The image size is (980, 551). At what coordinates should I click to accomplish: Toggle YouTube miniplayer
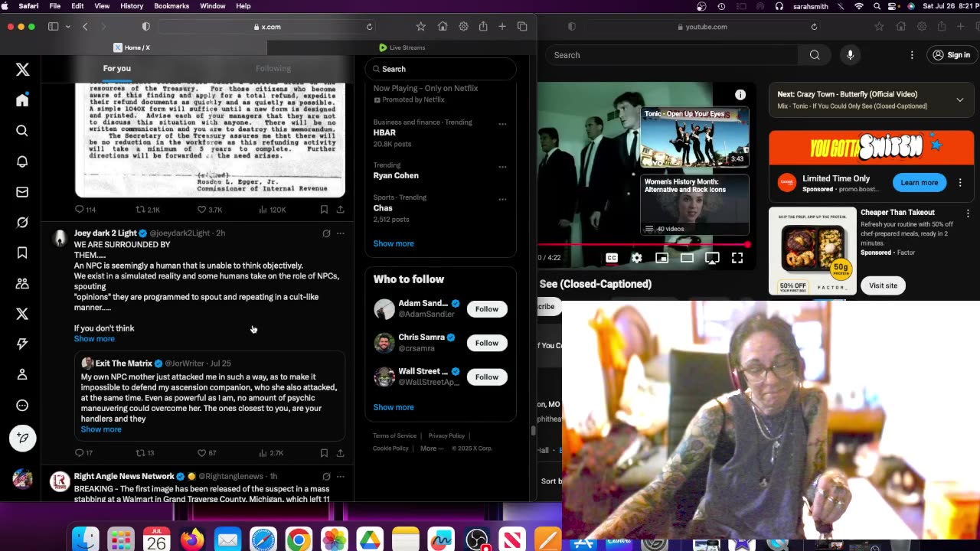coord(661,258)
